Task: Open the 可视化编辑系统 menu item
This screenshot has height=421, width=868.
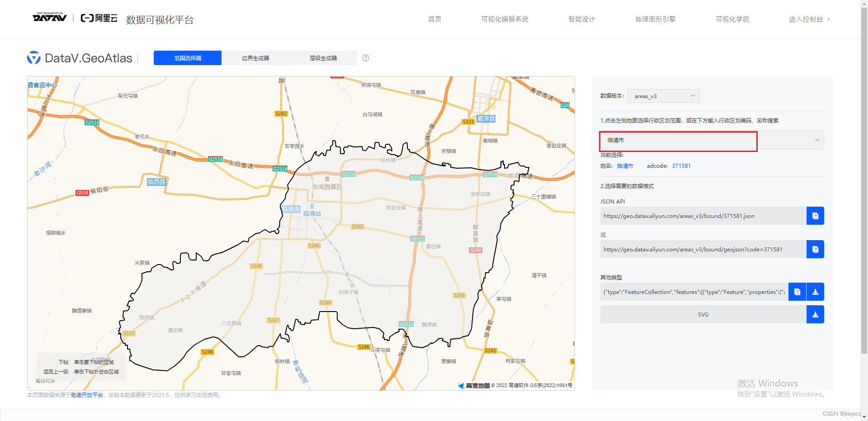Action: [505, 19]
